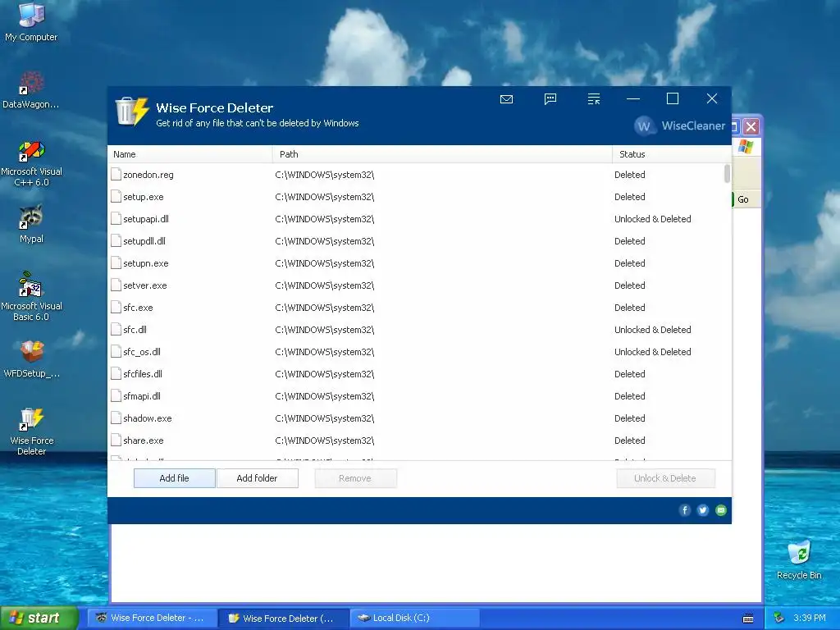This screenshot has height=630, width=840.
Task: Select the setupapi.dll row
Action: pos(416,219)
